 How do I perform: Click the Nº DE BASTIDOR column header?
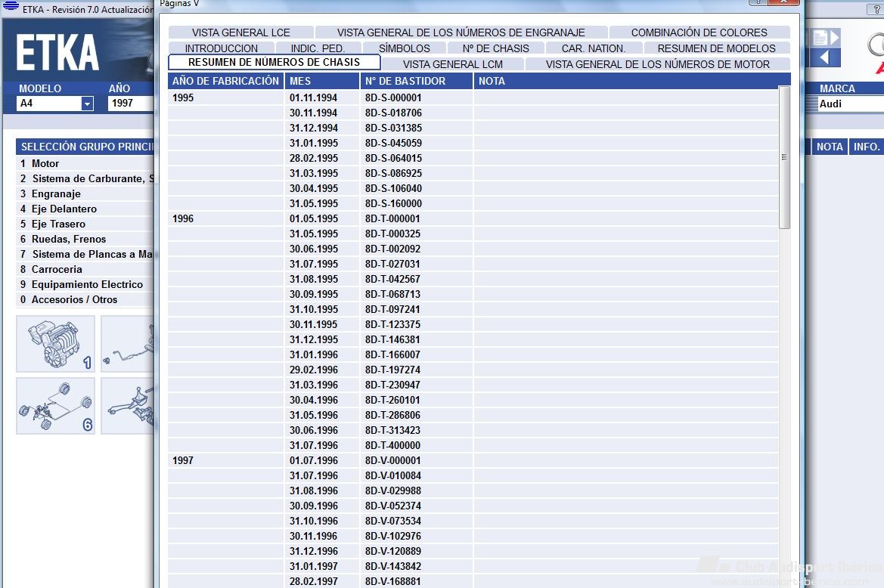(416, 81)
